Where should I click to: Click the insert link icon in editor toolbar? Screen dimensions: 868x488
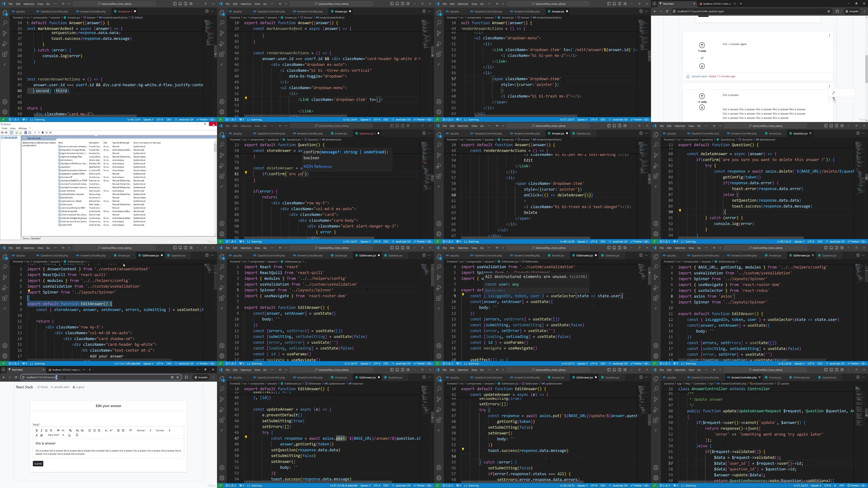[x=71, y=431]
